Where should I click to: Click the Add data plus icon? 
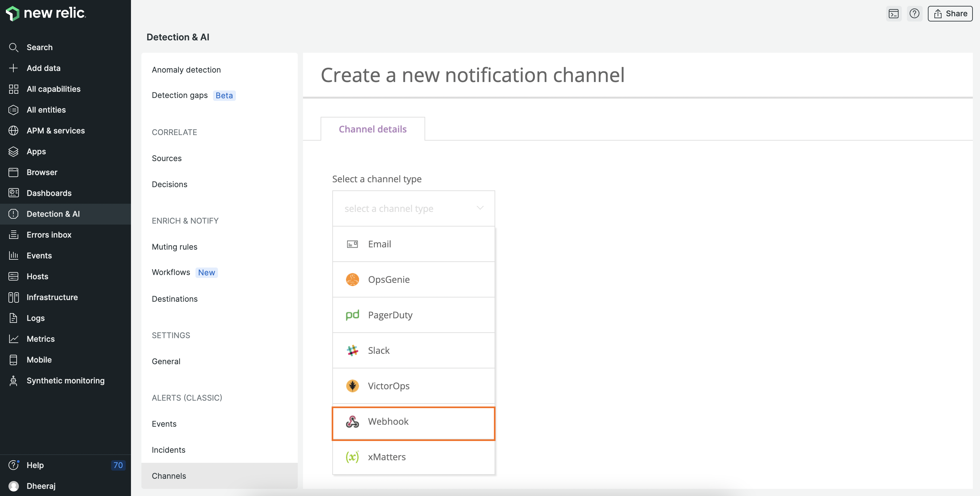click(13, 68)
